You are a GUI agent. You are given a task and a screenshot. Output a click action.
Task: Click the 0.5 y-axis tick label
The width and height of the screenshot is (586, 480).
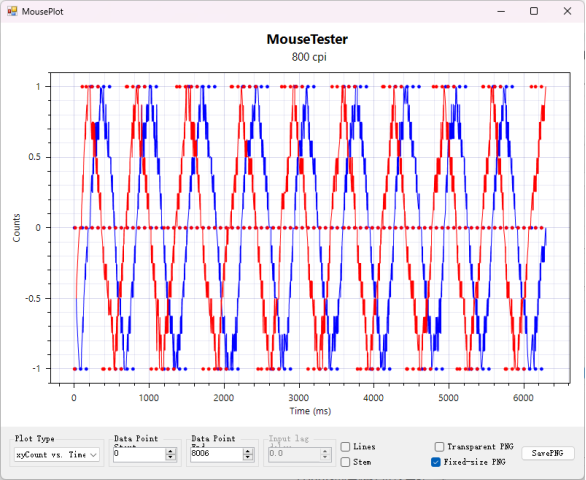(x=34, y=157)
